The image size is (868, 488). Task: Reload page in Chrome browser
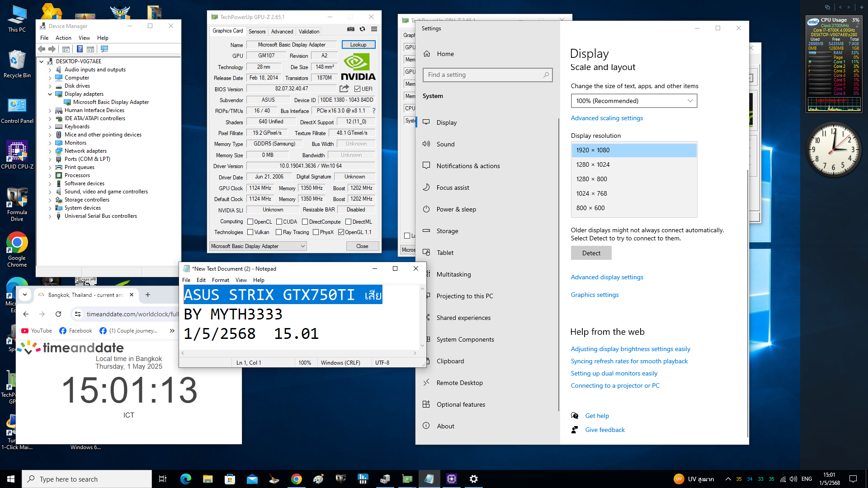58,314
